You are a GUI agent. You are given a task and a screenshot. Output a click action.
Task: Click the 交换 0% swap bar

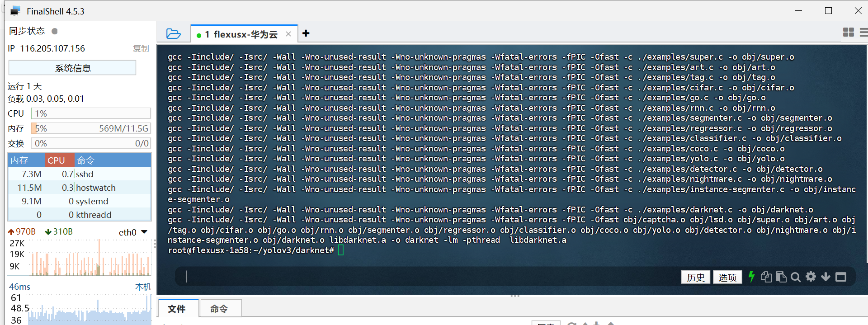tap(91, 143)
